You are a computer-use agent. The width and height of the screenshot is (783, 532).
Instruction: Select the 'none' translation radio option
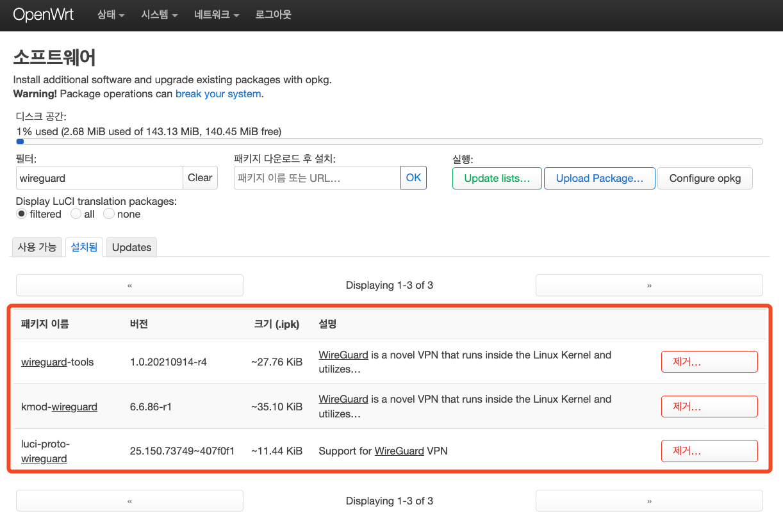(109, 214)
